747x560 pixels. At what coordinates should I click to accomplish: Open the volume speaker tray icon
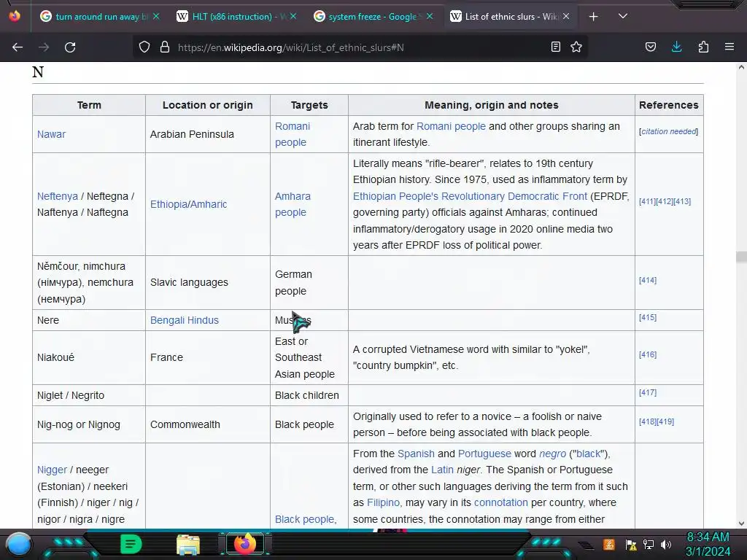[666, 544]
